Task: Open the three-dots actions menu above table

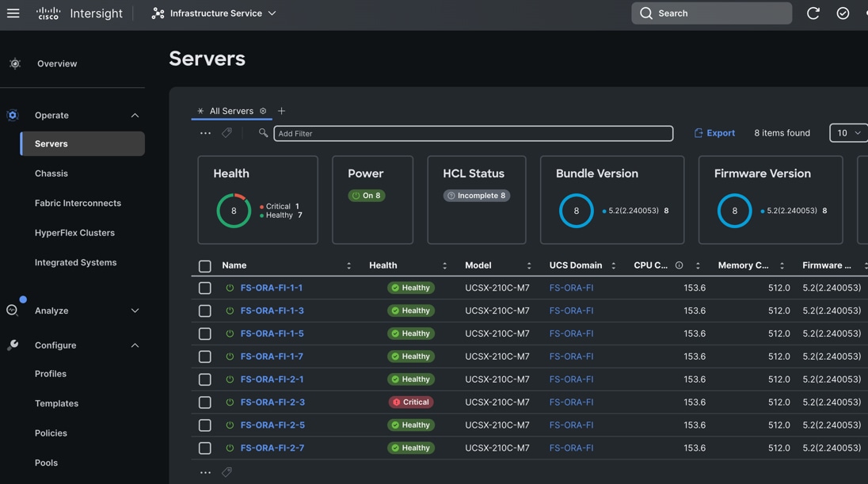Action: coord(205,133)
